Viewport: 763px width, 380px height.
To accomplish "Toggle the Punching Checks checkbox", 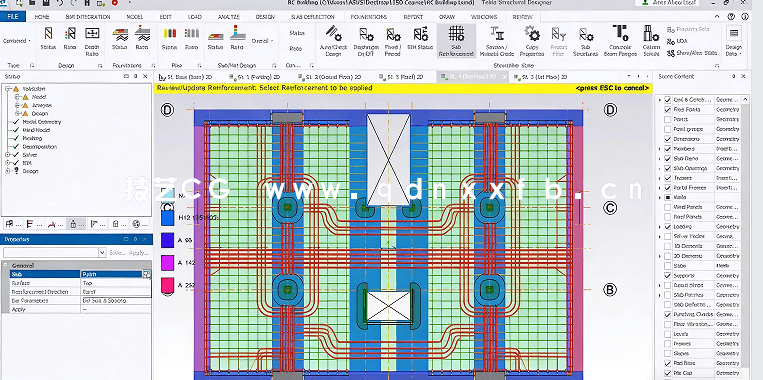I will click(668, 314).
